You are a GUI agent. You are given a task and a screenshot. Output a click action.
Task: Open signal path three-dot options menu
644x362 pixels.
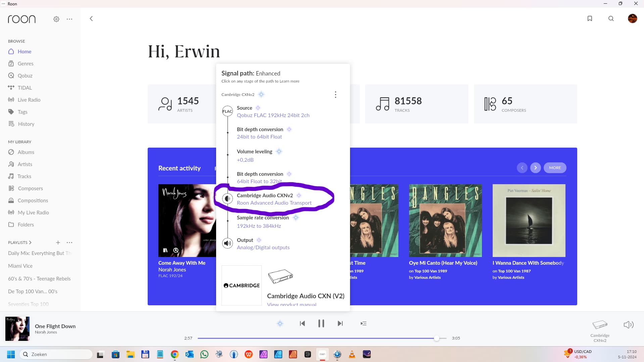point(335,95)
